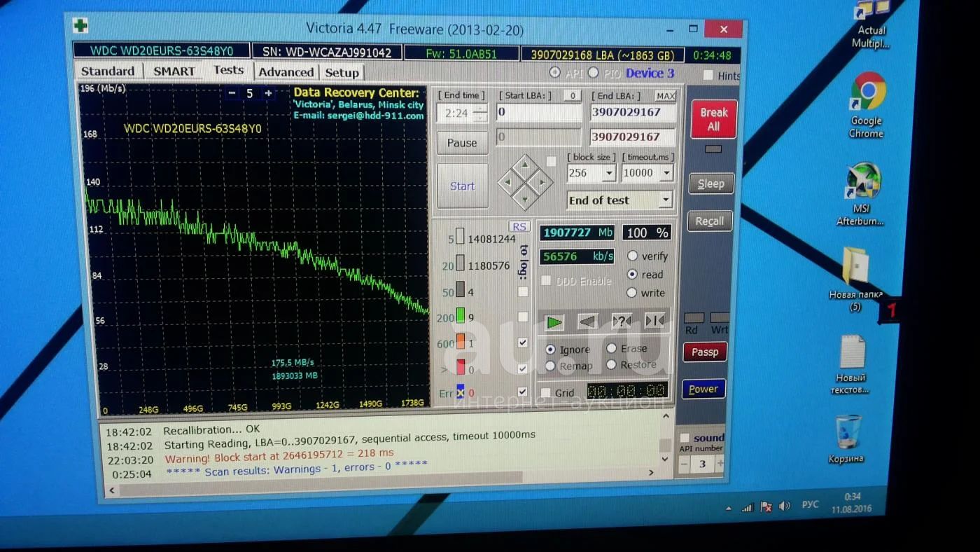Click the Wrt indicator lamp
Viewport: 980px width, 552px height.
(719, 318)
